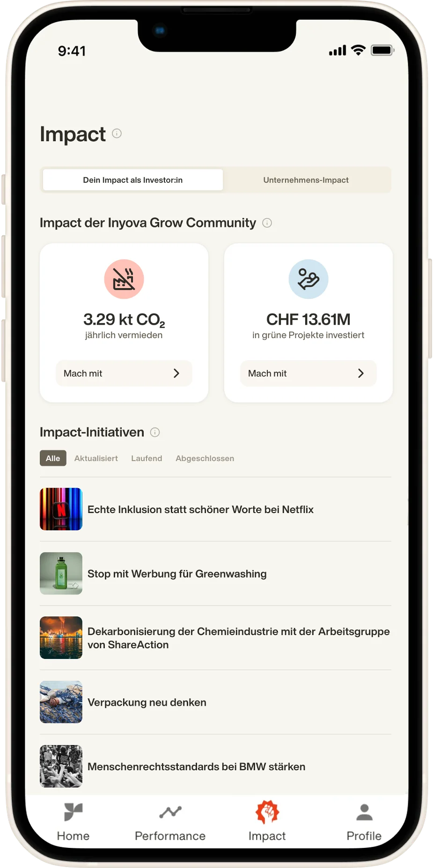Viewport: 433px width, 868px height.
Task: Filter initiatives by Aktualisiert
Action: click(x=96, y=458)
